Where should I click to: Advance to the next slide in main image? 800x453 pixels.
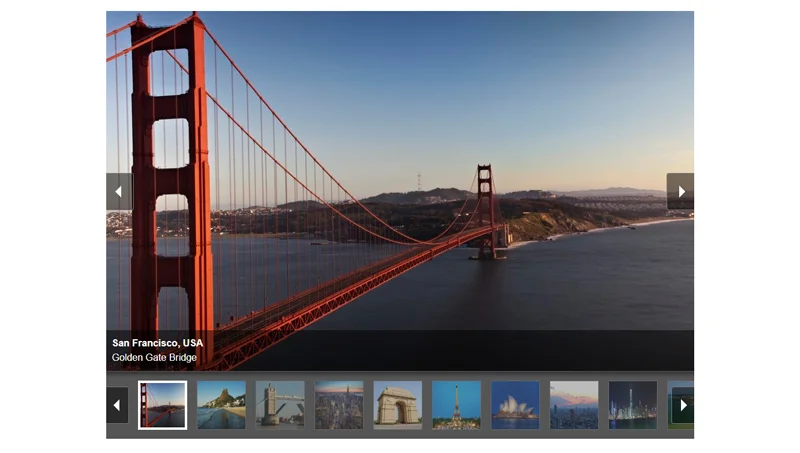coord(680,191)
